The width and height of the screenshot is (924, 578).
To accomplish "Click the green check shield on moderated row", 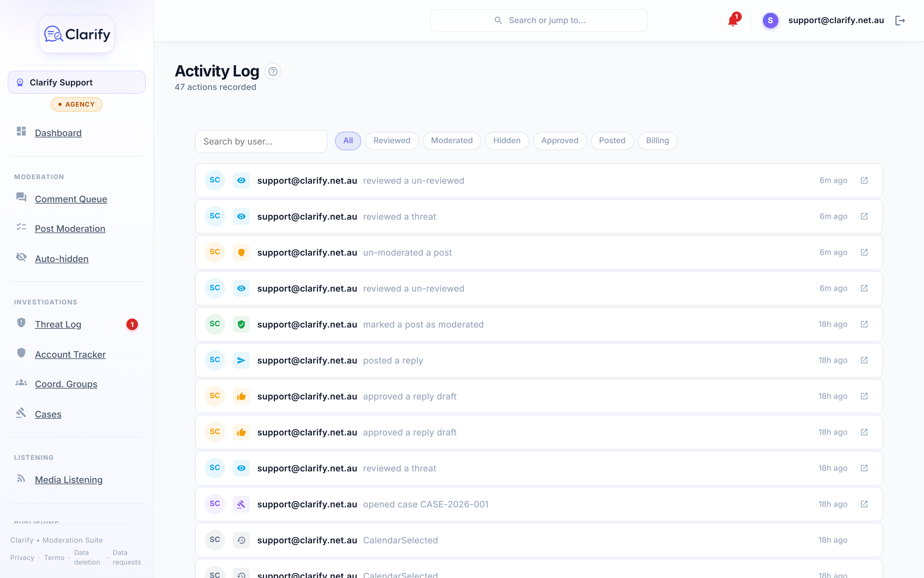I will tap(241, 324).
